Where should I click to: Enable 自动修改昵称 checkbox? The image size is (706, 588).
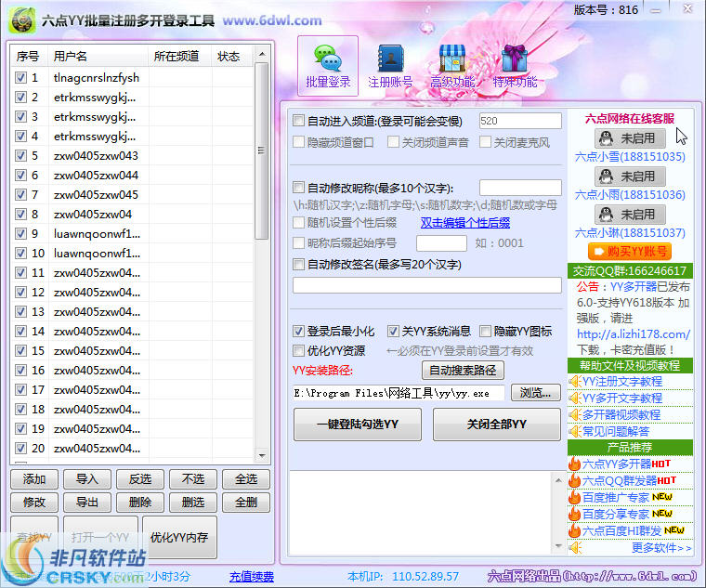tap(298, 188)
